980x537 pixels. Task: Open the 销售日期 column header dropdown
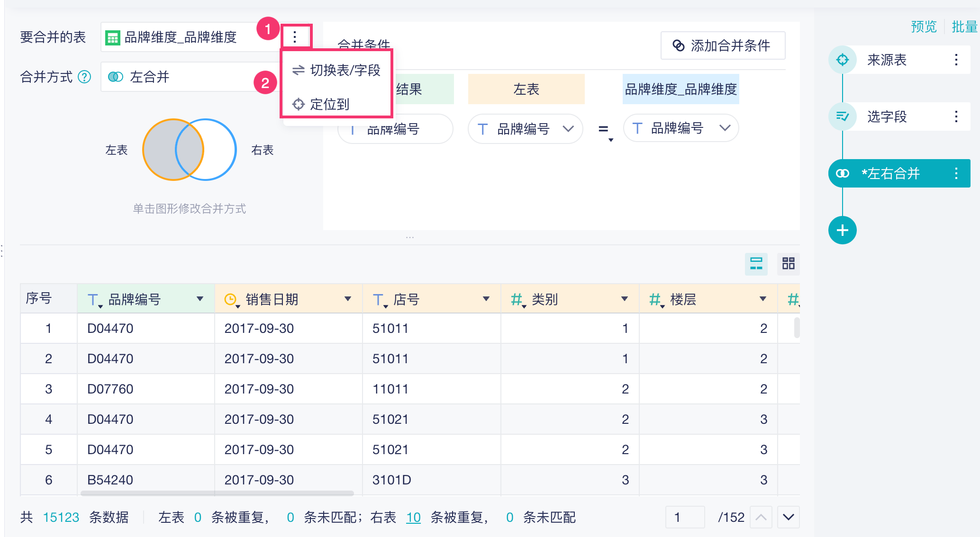tap(348, 299)
